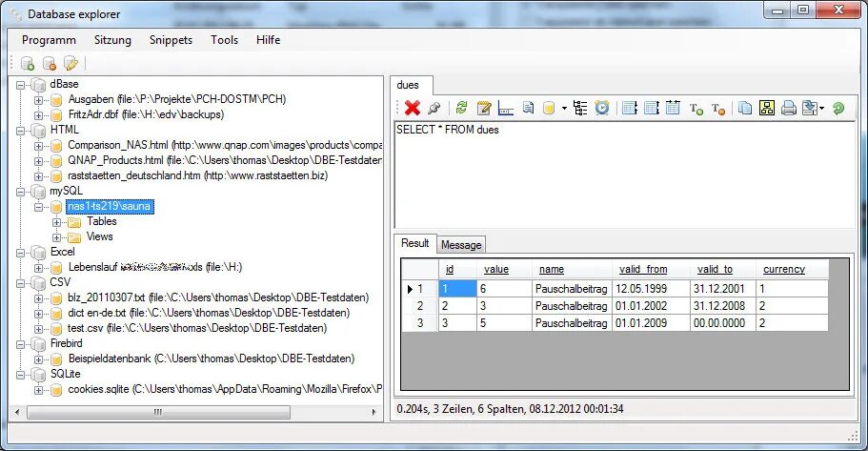Expand the Ausgaben database node
The height and width of the screenshot is (451, 868).
point(38,100)
